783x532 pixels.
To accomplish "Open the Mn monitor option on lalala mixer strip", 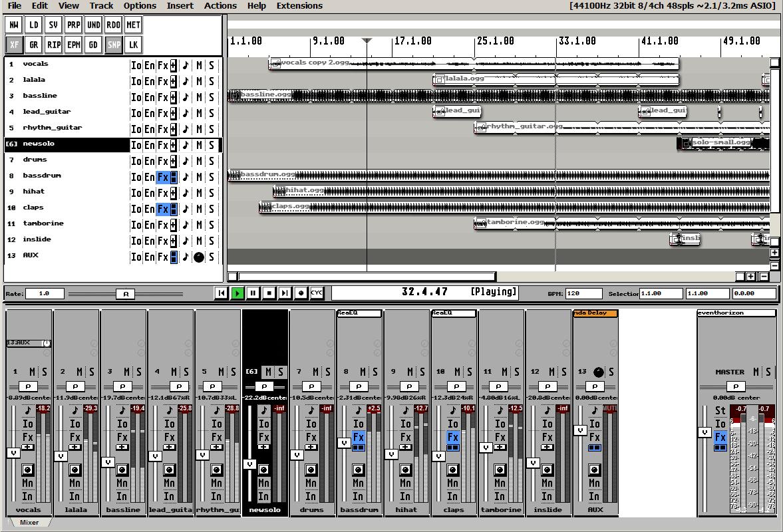I will click(x=75, y=483).
